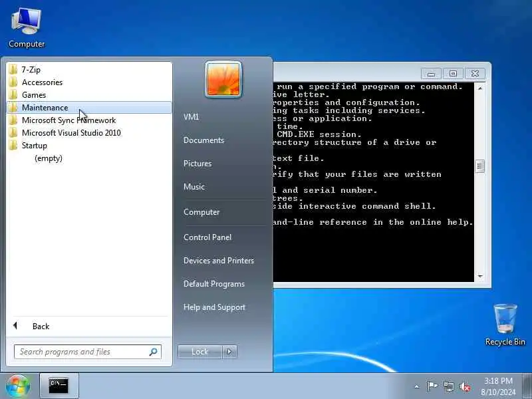Expand Microsoft Visual Studio 2010 folder
Screen dimensions: 532x399
(89, 132)
